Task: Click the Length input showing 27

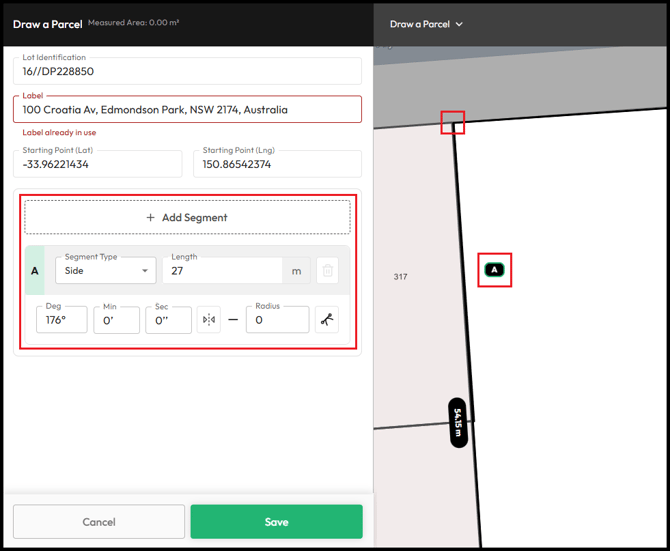Action: [222, 270]
